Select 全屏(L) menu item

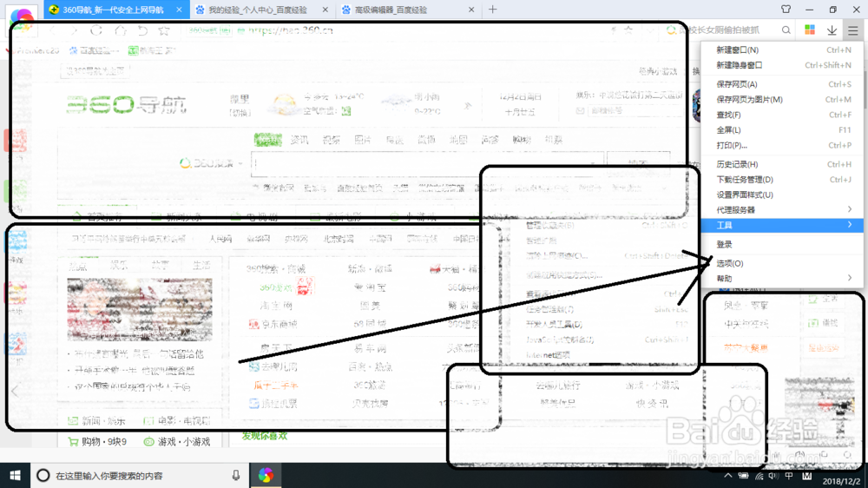pos(782,129)
